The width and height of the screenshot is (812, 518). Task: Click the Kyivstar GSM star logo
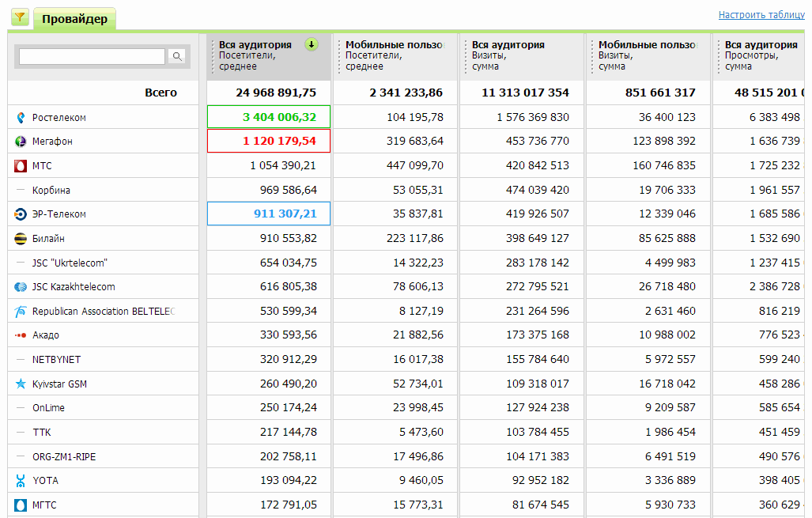coord(21,384)
